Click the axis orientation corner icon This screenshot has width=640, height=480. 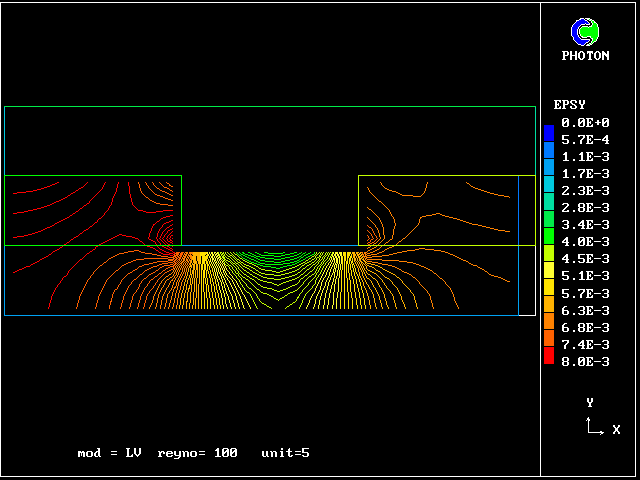[x=593, y=427]
